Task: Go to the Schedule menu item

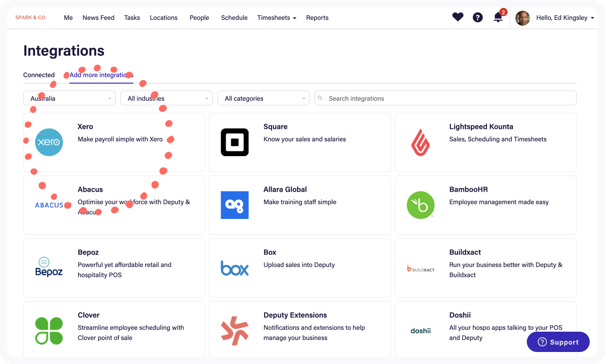Action: 234,18
